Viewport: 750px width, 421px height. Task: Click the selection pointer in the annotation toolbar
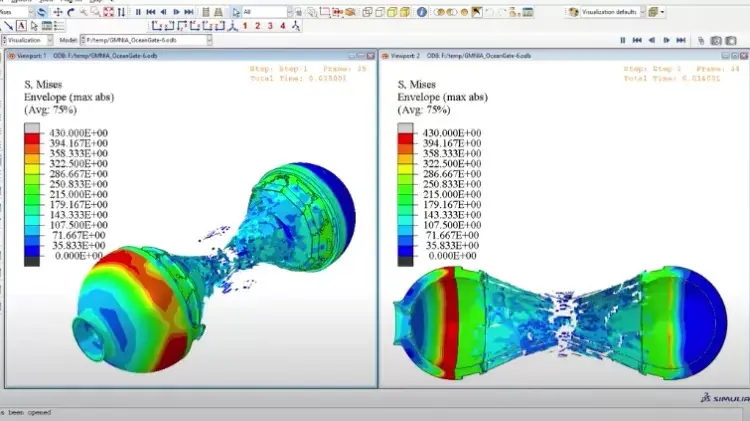pos(33,26)
